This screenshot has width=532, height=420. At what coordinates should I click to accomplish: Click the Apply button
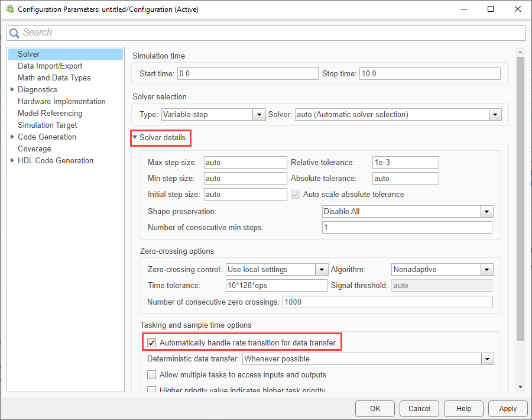pyautogui.click(x=507, y=408)
